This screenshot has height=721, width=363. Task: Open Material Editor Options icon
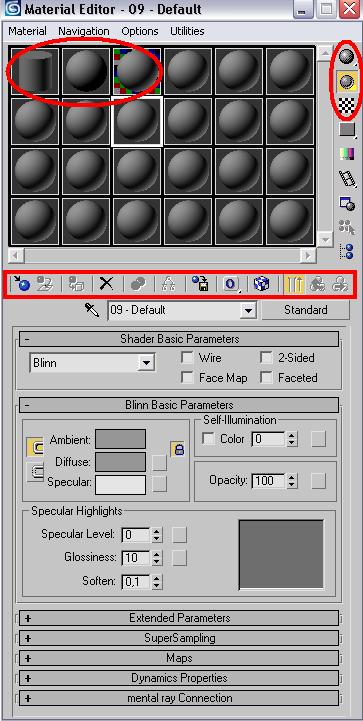tap(347, 203)
